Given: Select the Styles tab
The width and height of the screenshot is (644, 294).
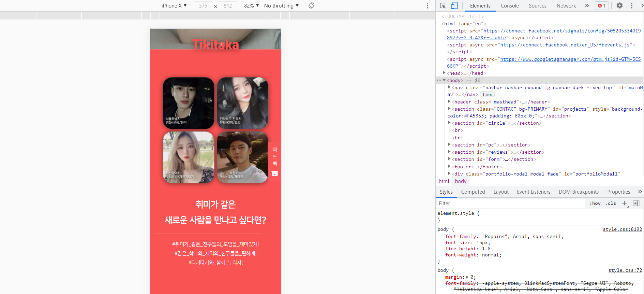Looking at the screenshot, I should tap(446, 192).
